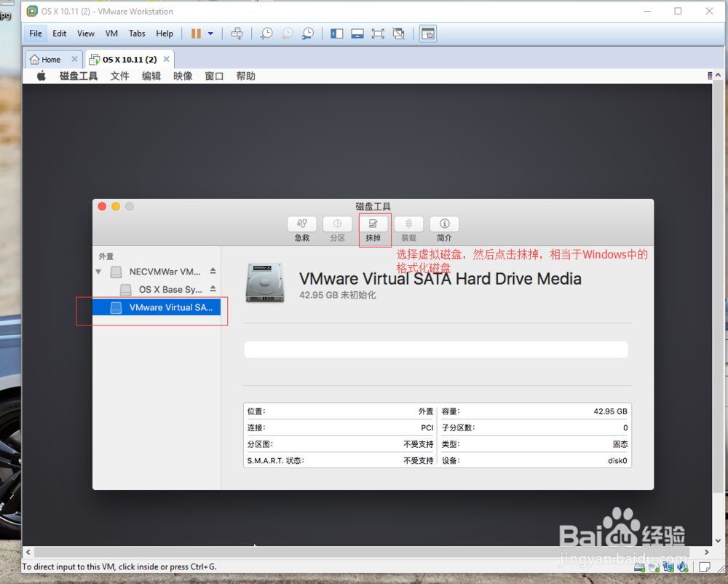This screenshot has height=584, width=728.
Task: Click the disk0 device value
Action: [x=617, y=460]
